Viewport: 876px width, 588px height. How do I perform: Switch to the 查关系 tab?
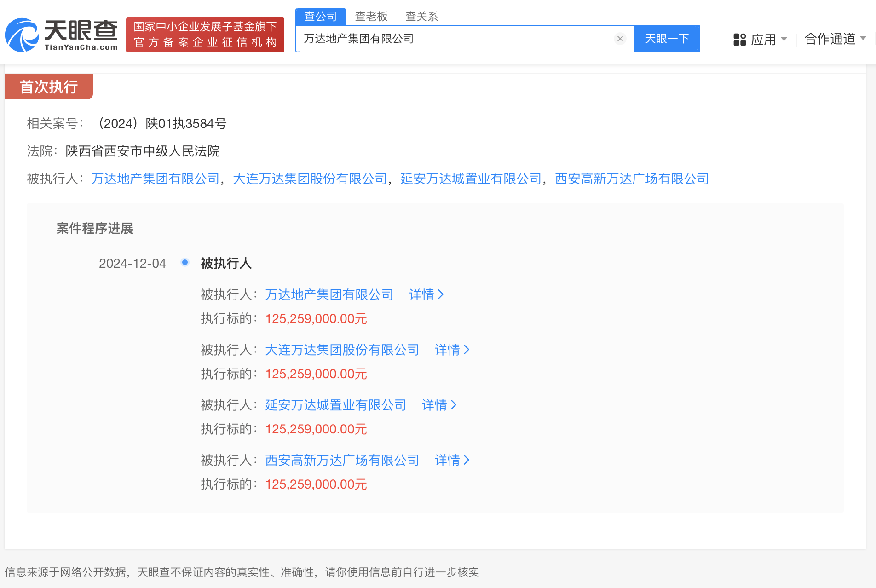pos(421,17)
